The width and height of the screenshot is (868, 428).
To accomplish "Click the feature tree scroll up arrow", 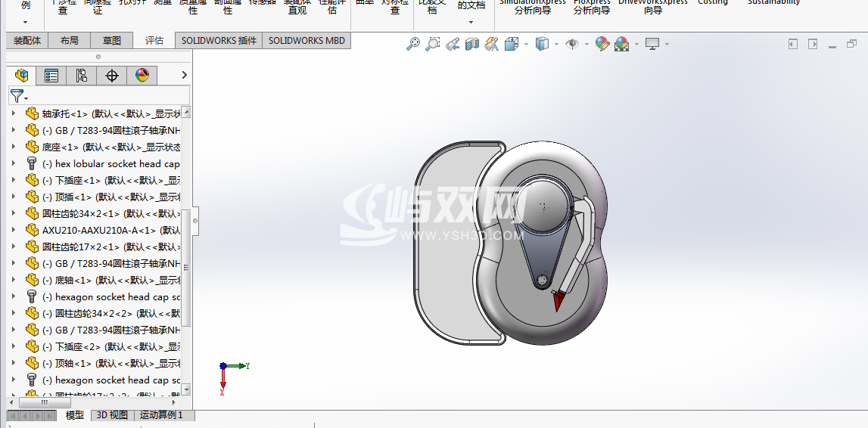I will tap(187, 112).
